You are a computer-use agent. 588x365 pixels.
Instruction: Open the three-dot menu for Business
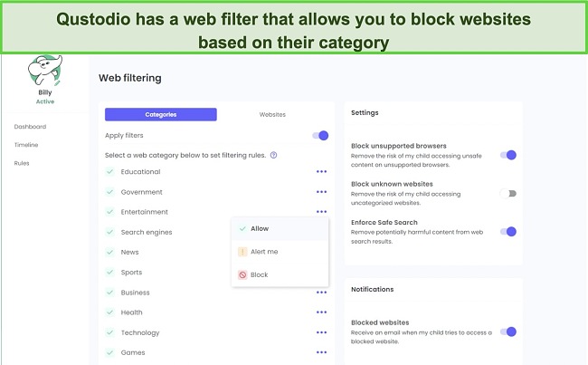[321, 293]
